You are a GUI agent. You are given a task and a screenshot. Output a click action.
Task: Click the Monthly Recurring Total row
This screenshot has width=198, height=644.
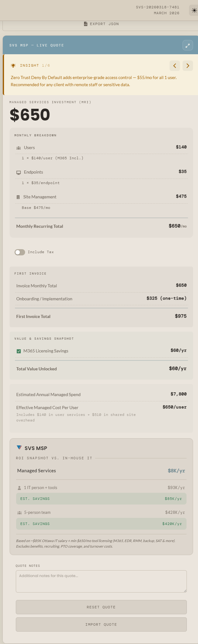pos(101,226)
